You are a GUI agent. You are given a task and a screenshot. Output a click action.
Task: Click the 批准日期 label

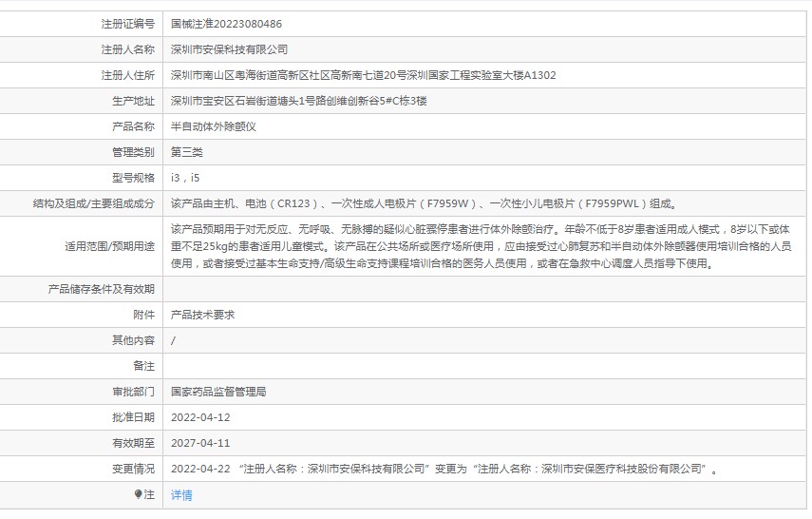click(x=133, y=417)
